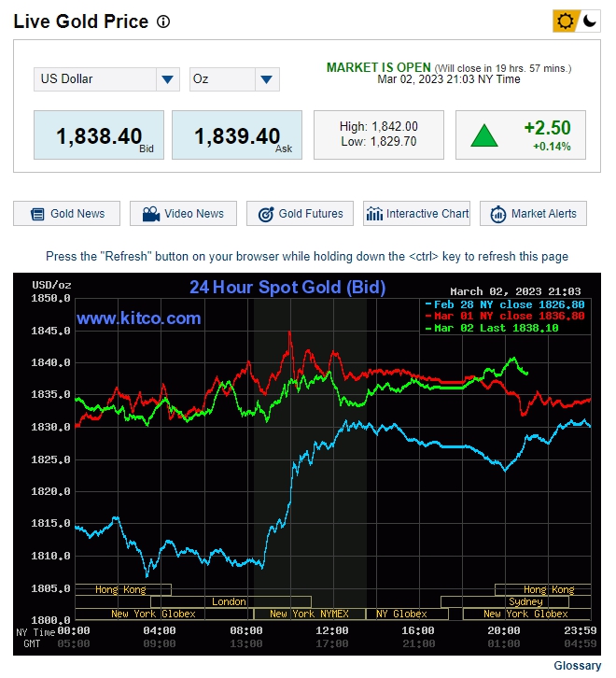This screenshot has height=678, width=616.
Task: Click the Live Gold Price heading
Action: (81, 21)
